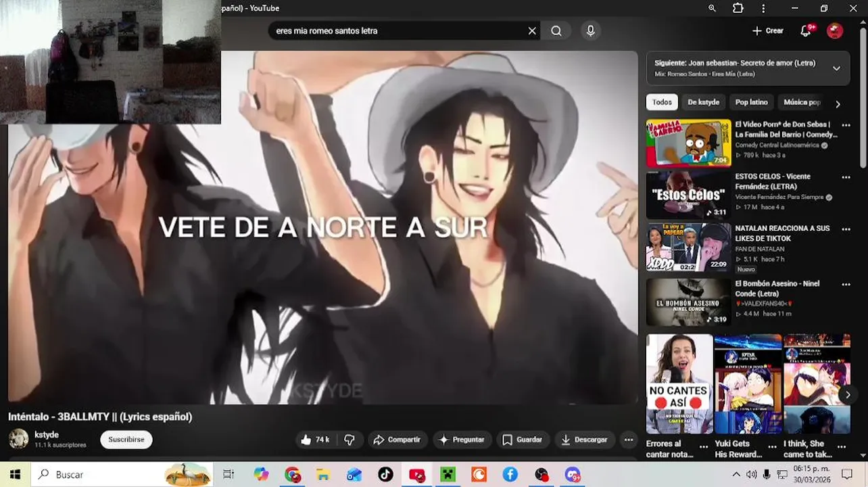Open File Explorer from the taskbar
Image resolution: width=868 pixels, height=487 pixels.
[x=323, y=475]
